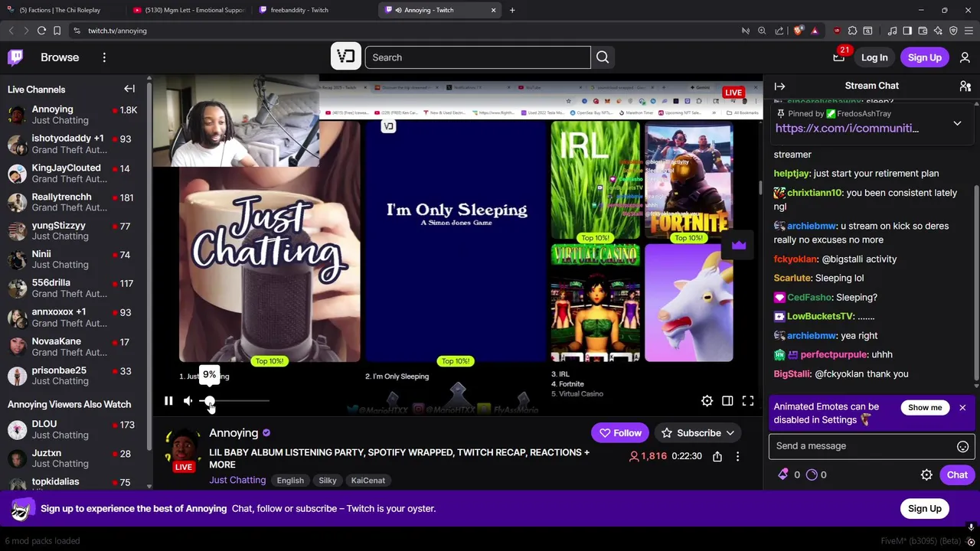Select the English tag
Viewport: 980px width, 551px height.
coord(290,481)
